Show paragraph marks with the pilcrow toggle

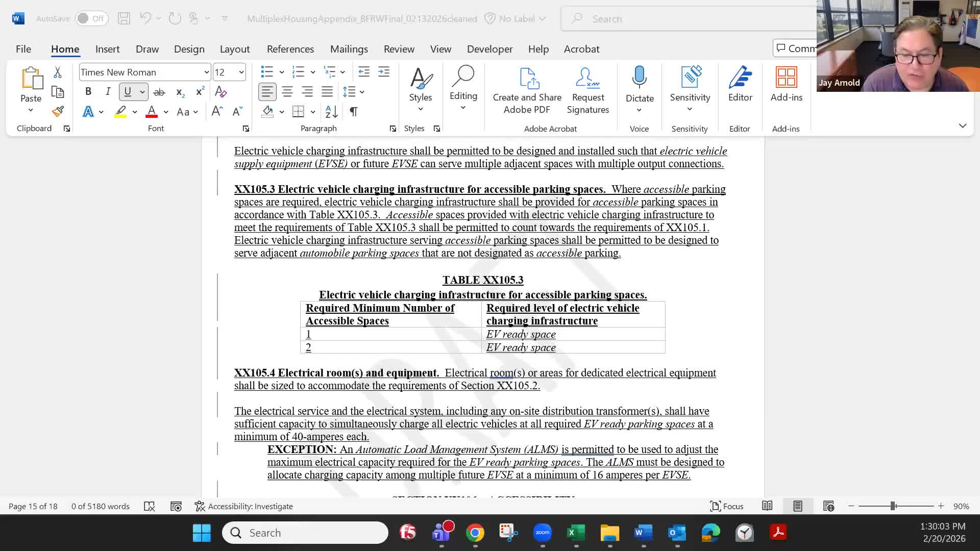[354, 112]
